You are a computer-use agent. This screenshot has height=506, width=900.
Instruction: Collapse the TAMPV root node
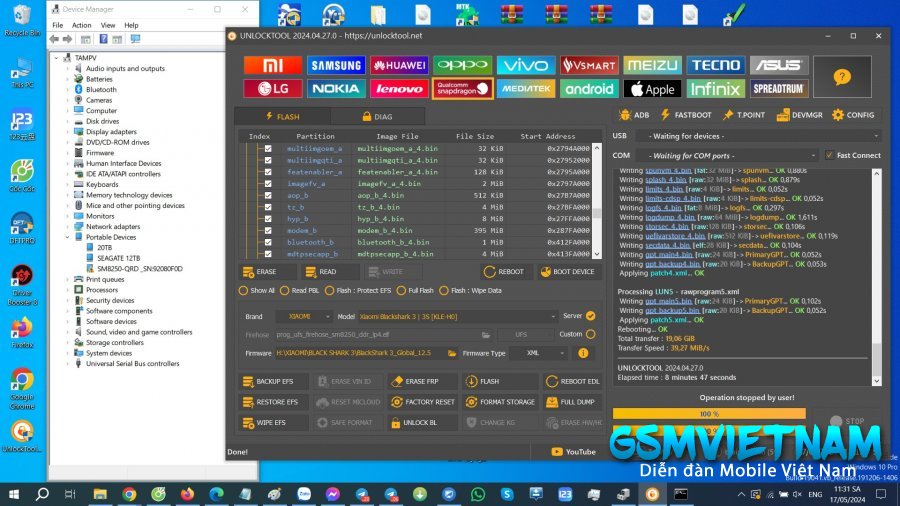(56, 58)
